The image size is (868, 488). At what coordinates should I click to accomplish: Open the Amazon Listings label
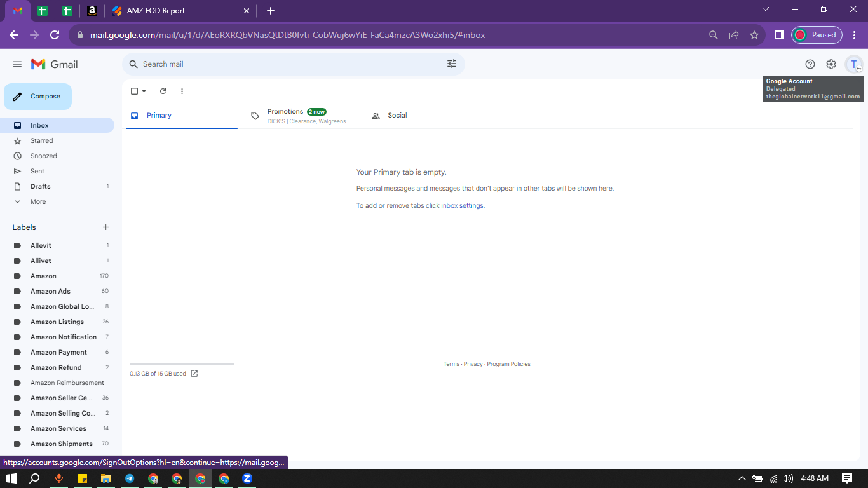click(x=57, y=322)
